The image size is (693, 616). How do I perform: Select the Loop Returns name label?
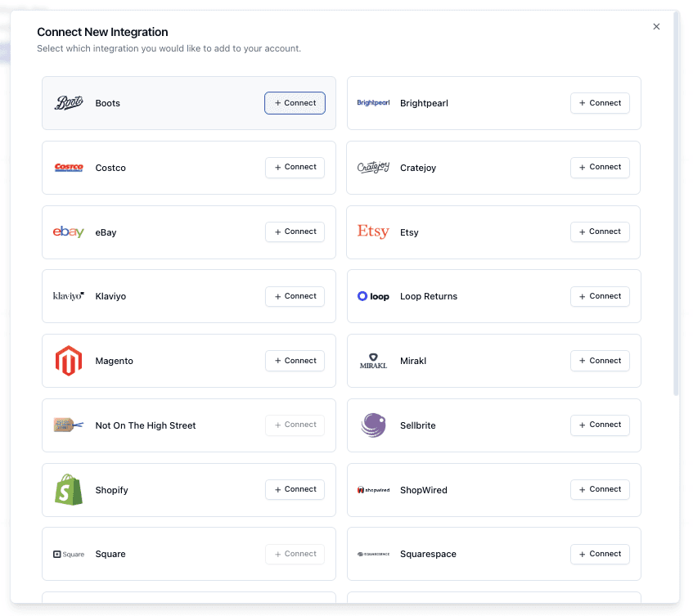(429, 296)
